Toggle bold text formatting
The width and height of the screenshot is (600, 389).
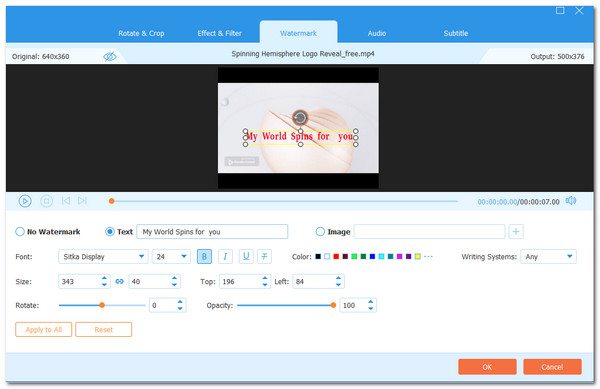(204, 256)
